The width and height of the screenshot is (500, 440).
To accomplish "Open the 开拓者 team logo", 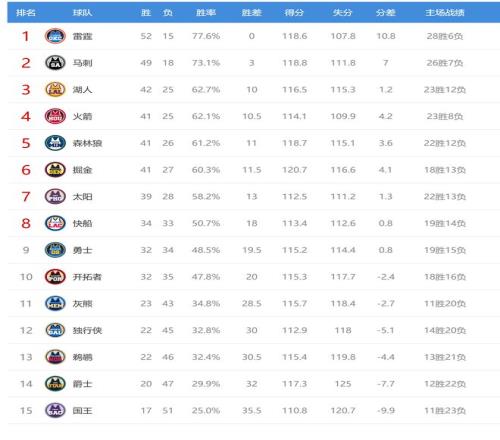I will point(55,277).
